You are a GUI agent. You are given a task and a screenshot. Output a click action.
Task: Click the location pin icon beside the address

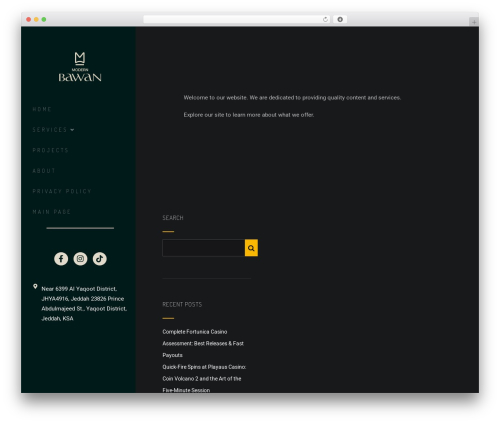(35, 286)
